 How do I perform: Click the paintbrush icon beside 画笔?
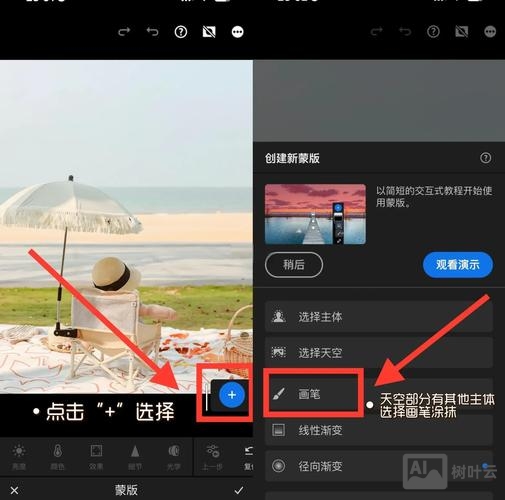click(278, 394)
